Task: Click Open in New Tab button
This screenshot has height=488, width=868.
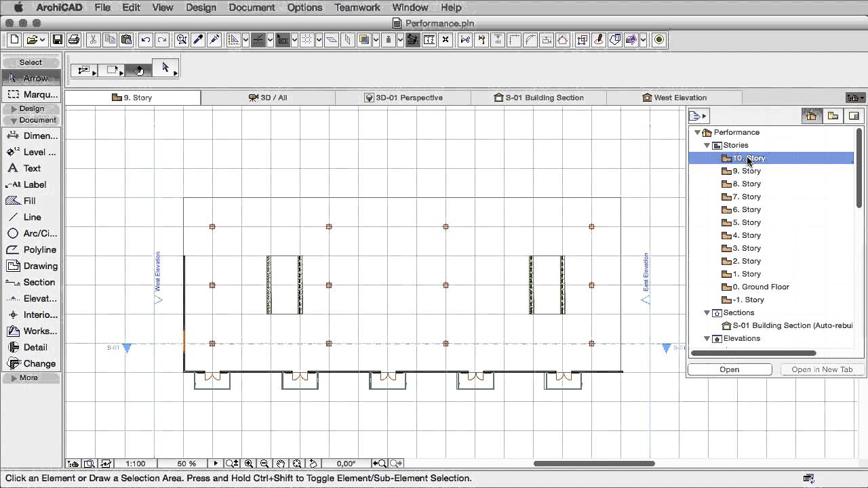Action: coord(822,369)
